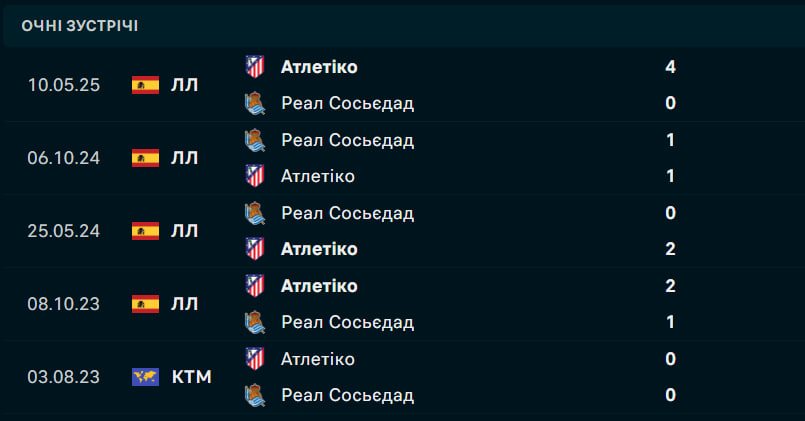
Task: Click the 25.05.24 match date
Action: [x=64, y=231]
